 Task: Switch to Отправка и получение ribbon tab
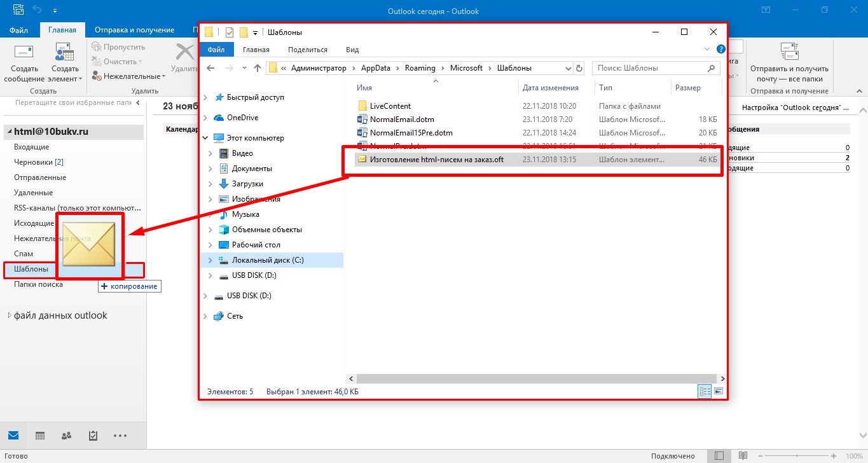[x=134, y=30]
